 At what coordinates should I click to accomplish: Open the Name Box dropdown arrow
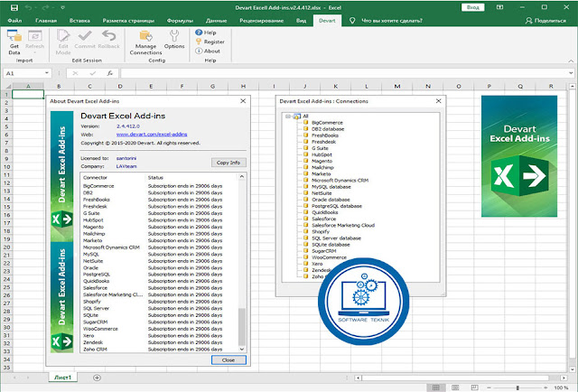[47, 73]
